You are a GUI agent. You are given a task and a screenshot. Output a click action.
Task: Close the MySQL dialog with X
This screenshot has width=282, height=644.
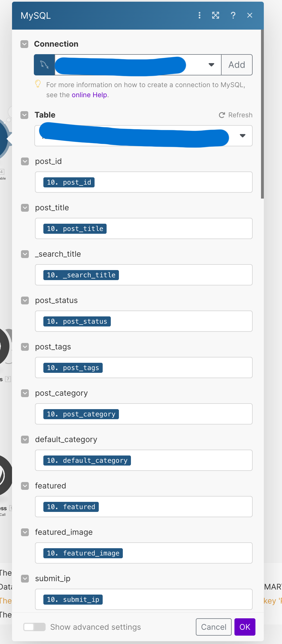[250, 15]
